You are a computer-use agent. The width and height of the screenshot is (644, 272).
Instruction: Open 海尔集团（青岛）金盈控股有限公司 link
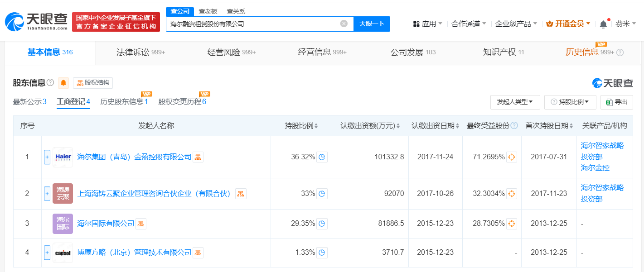[135, 157]
